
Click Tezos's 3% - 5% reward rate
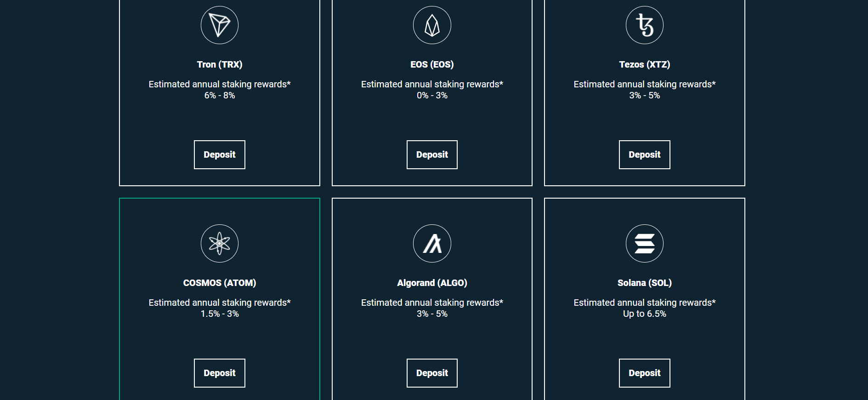(x=645, y=95)
